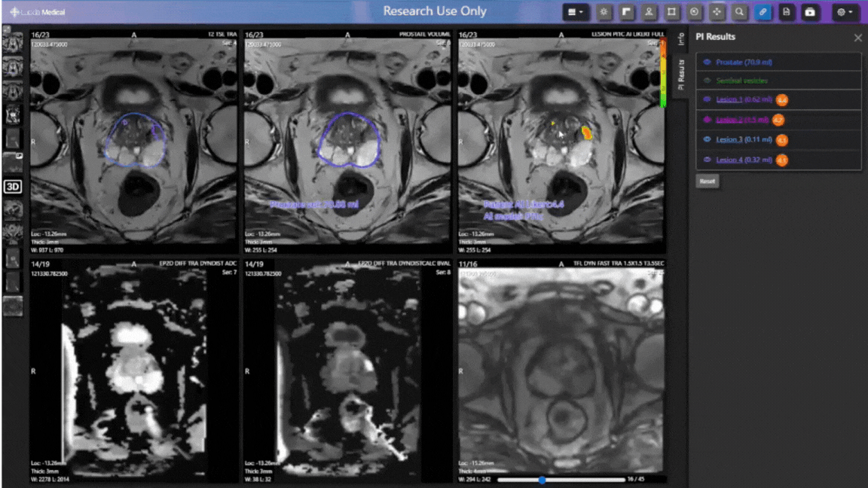
Task: Click the circular reset view tool icon
Action: point(694,12)
